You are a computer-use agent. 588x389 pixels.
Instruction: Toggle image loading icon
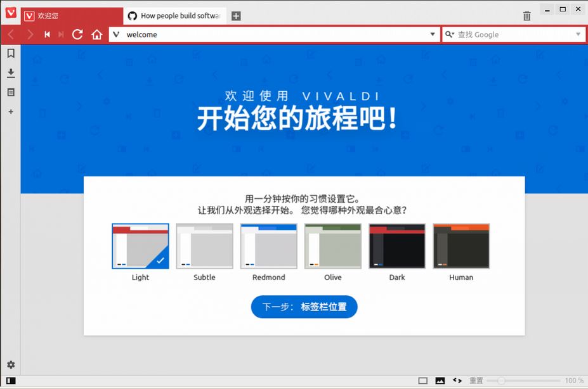(x=440, y=381)
